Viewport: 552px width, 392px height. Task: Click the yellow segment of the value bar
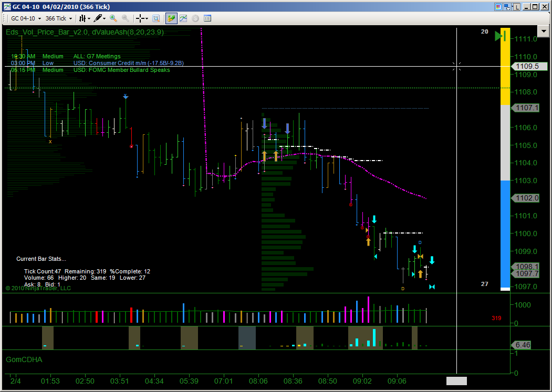click(x=505, y=66)
